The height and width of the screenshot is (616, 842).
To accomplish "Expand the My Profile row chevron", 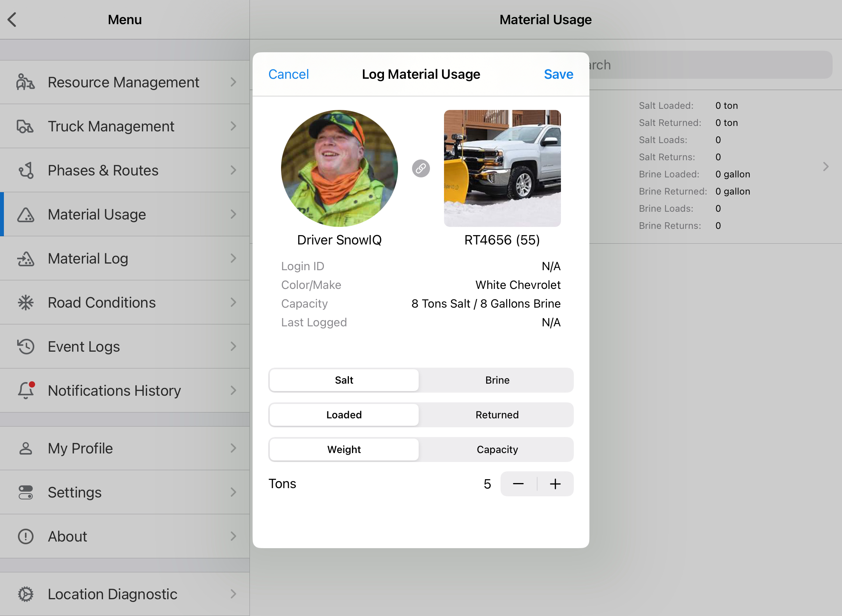I will [233, 448].
